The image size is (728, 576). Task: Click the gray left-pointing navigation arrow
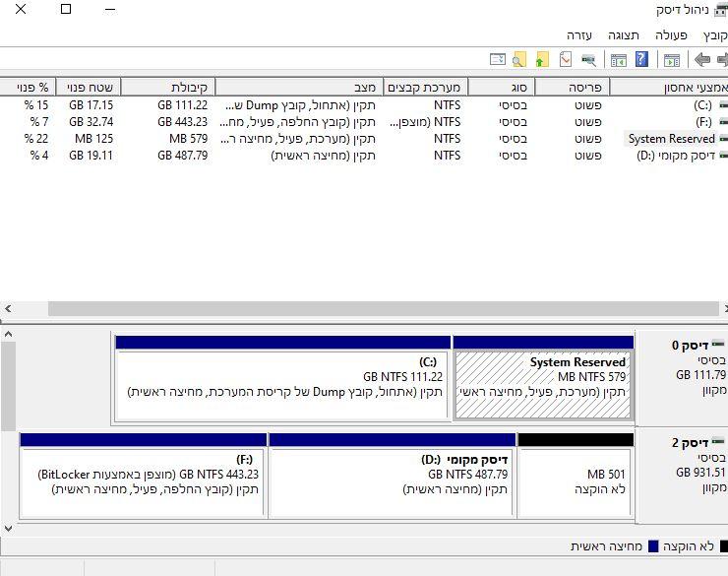[702, 59]
